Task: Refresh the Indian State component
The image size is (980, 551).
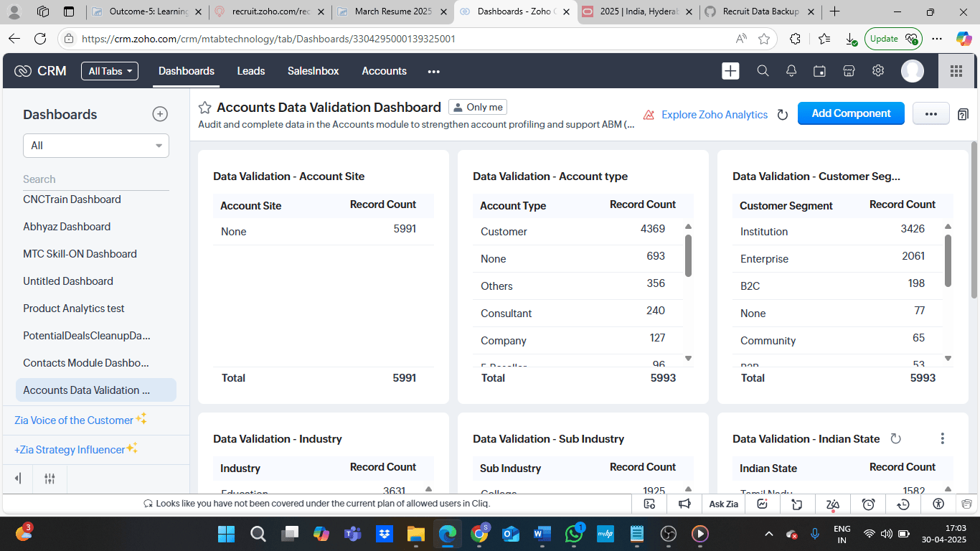Action: [895, 438]
